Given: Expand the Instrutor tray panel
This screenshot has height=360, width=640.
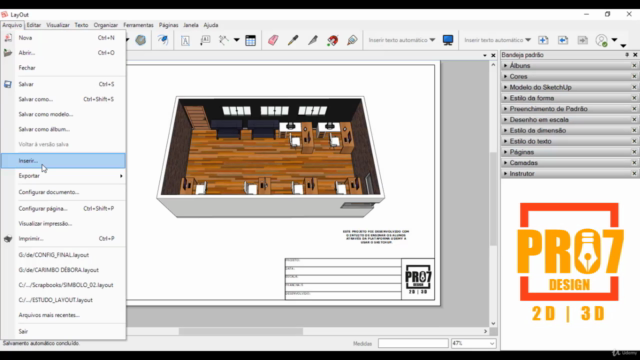Looking at the screenshot, I should tap(505, 173).
